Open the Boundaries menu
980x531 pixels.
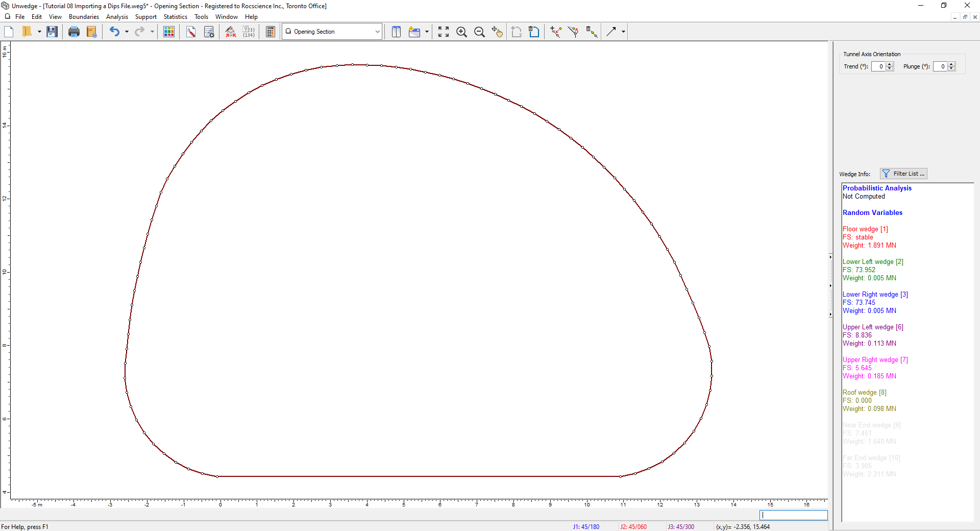(x=84, y=17)
